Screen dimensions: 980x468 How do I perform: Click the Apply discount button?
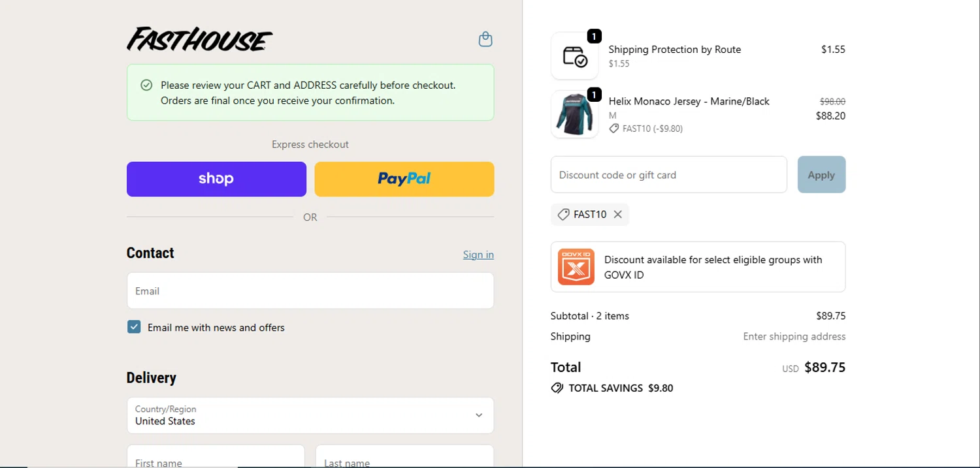tap(821, 174)
